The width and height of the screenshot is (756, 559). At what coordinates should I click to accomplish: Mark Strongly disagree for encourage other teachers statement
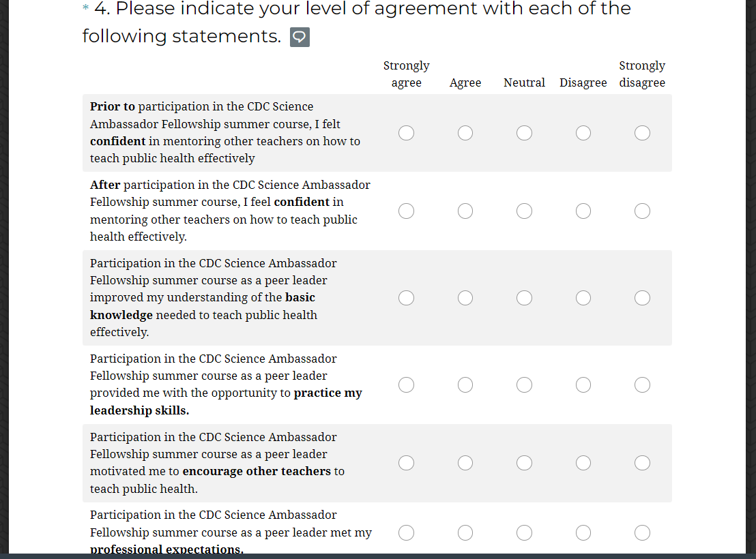pos(642,463)
